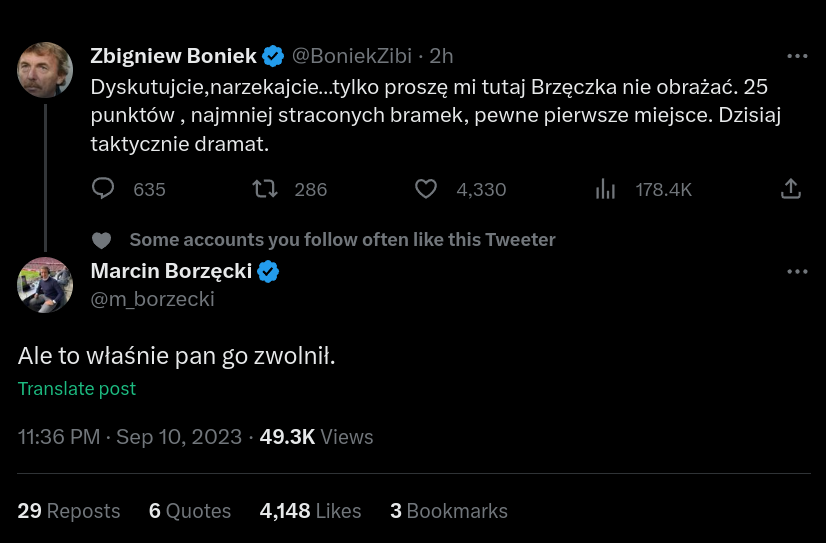Click the share icon on Boniek's tweet
The image size is (826, 543).
pos(790,189)
